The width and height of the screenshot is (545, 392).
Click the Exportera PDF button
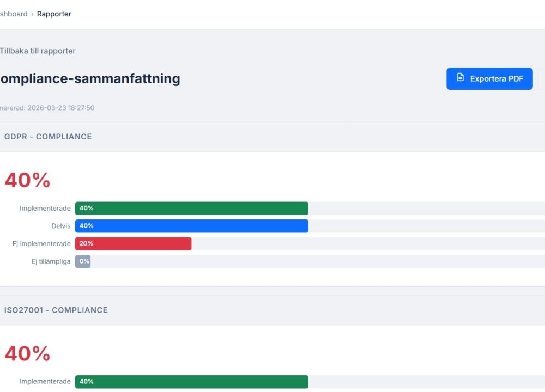[x=489, y=78]
